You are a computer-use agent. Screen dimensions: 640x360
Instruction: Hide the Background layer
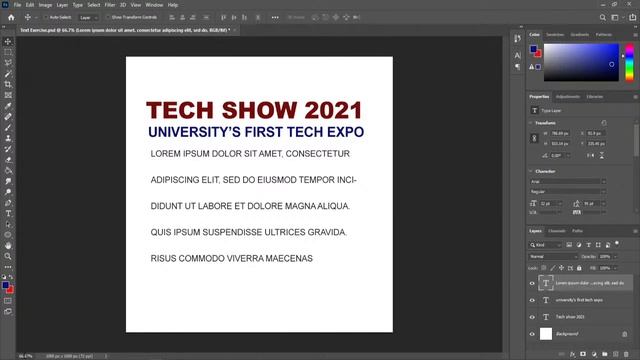[532, 334]
